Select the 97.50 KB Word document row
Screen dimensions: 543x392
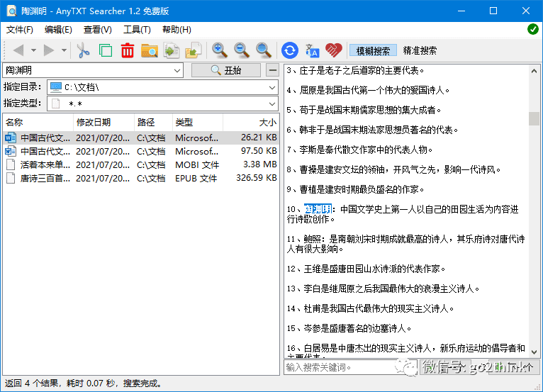tap(141, 151)
